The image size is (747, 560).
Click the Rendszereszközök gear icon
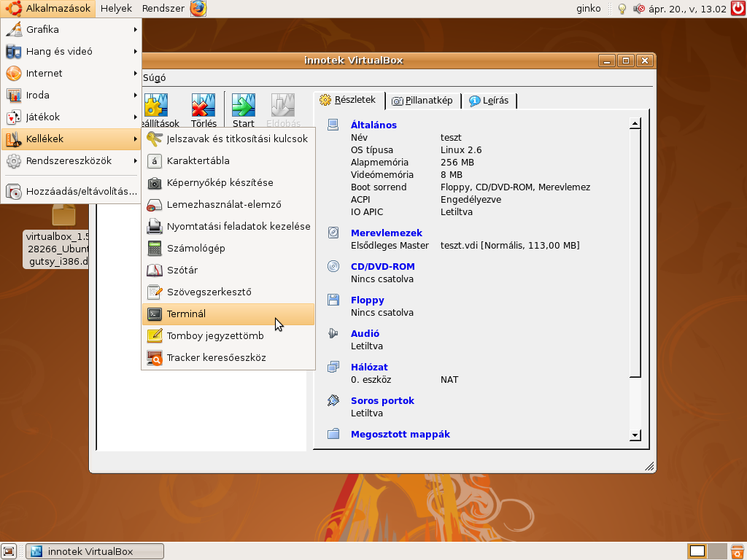(x=14, y=161)
